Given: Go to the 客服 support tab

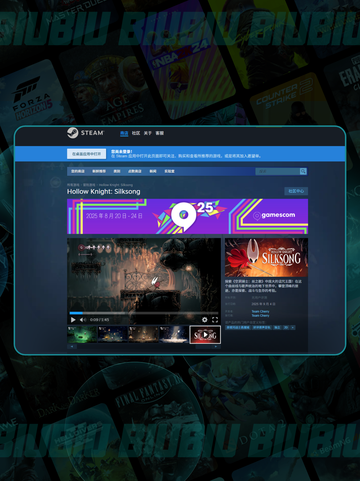Looking at the screenshot, I should (160, 133).
